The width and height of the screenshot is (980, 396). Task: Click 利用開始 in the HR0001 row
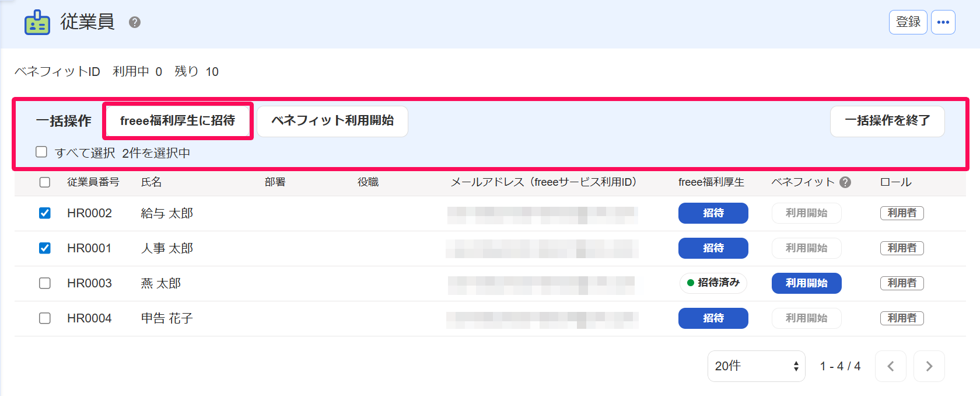[807, 248]
